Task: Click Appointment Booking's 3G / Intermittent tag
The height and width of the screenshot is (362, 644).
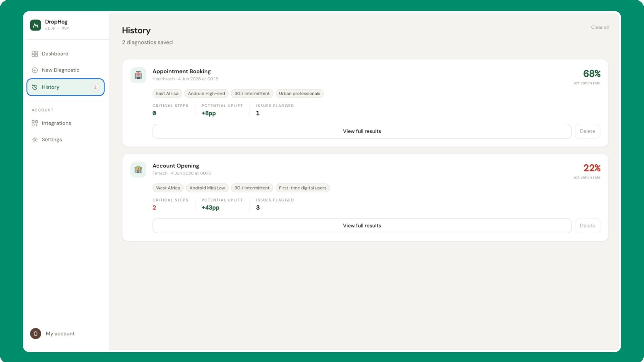Action: pyautogui.click(x=252, y=94)
